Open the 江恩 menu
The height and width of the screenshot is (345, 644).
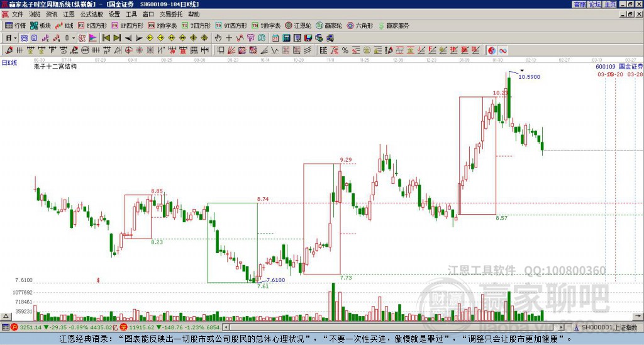[x=69, y=14]
